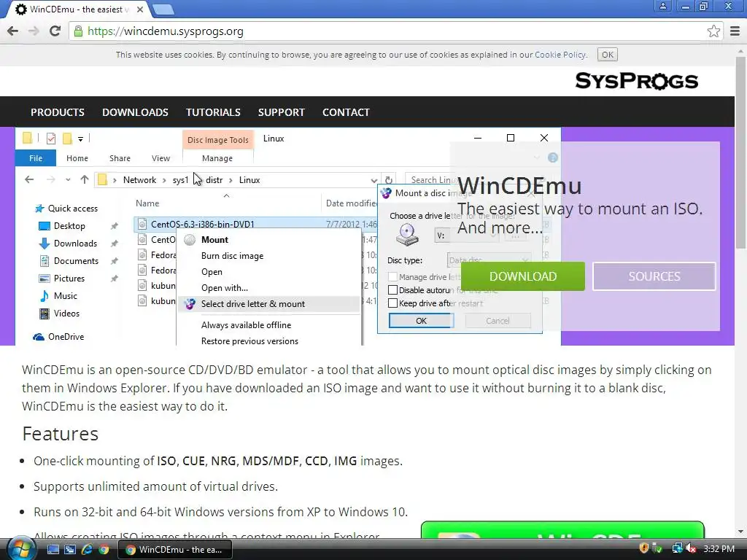Choose Restore previous versions menu entry

tap(268, 341)
